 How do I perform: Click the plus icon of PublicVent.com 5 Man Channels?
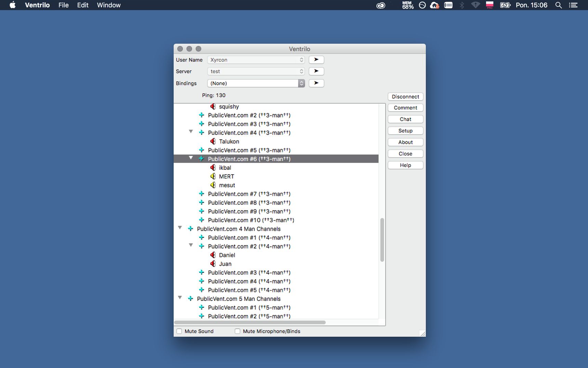click(x=190, y=299)
